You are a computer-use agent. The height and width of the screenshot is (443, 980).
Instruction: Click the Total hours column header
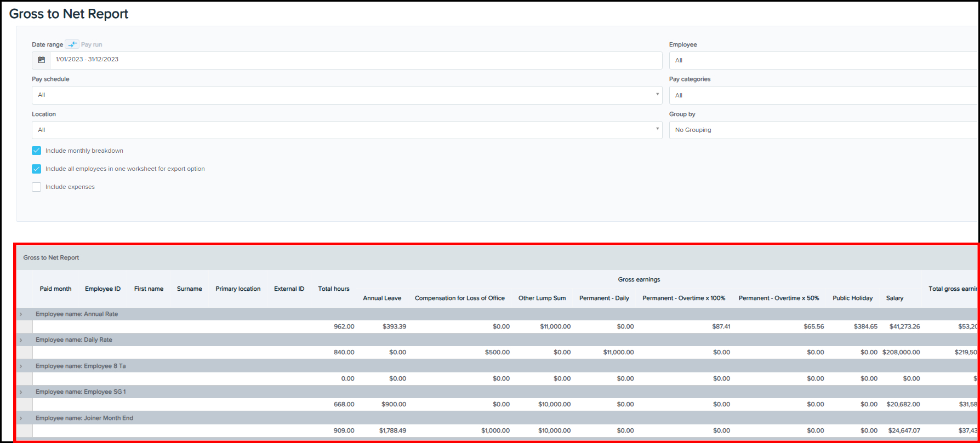(333, 289)
